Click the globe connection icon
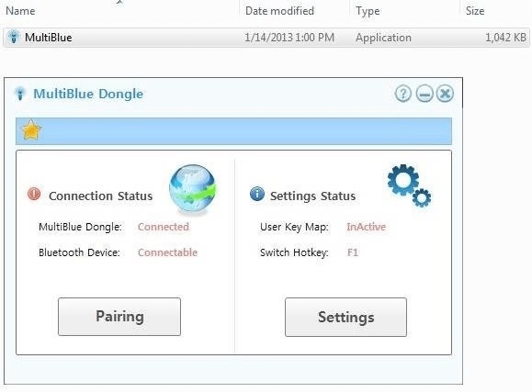 [193, 189]
